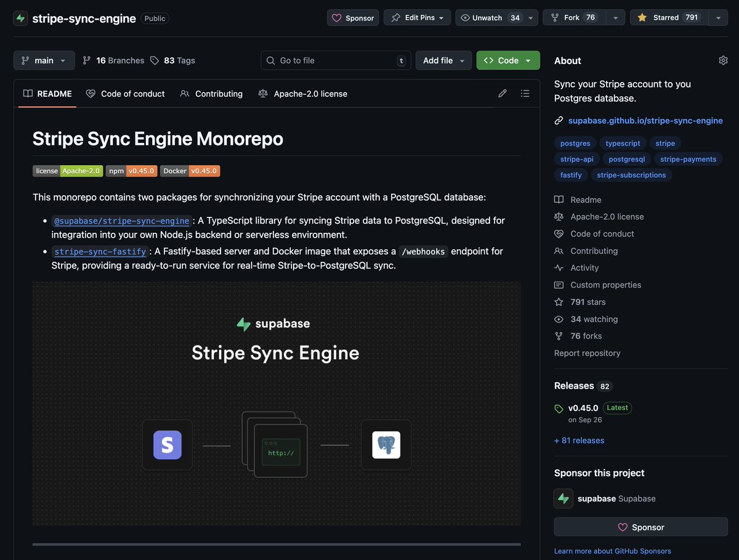The image size is (739, 560).
Task: Click the + 81 releases link
Action: click(x=579, y=440)
